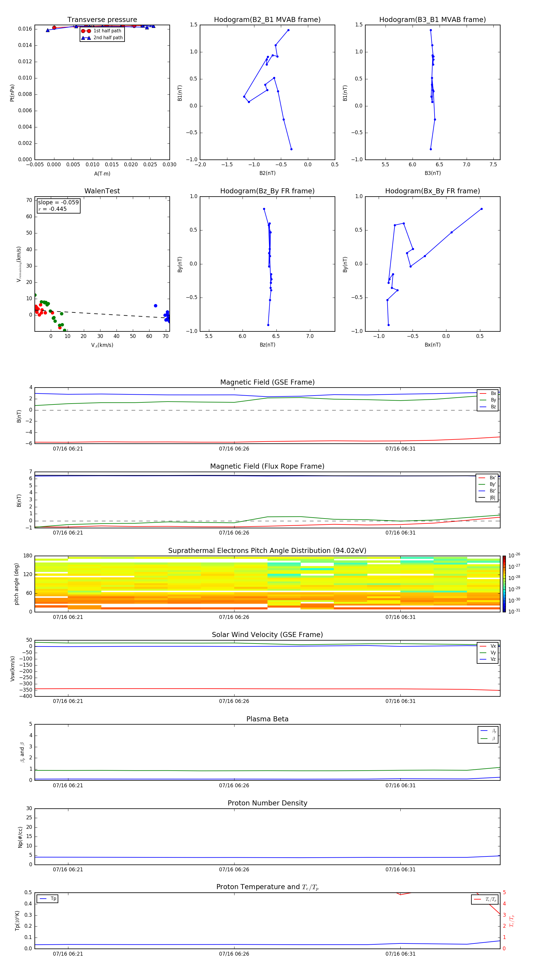Click the 'Hodogram(Bx_By FR frame)' title
Image resolution: width=535 pixels, height=980 pixels.
click(432, 191)
